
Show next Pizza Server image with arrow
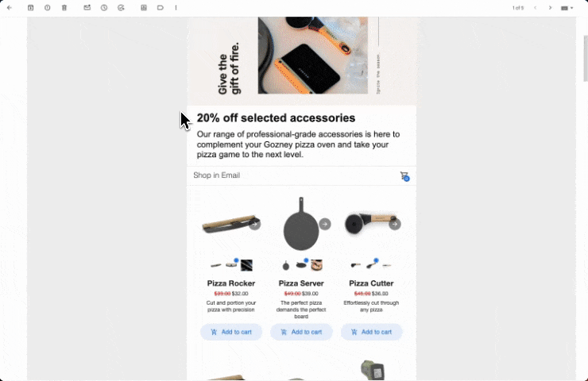coord(325,224)
